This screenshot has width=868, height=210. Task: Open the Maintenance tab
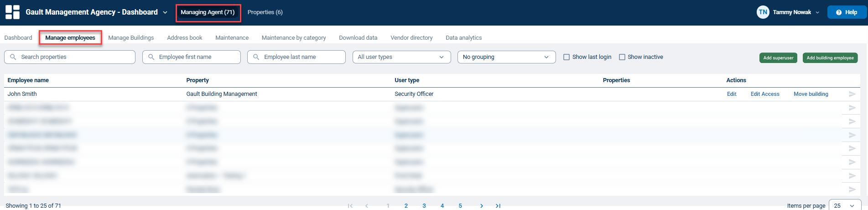click(x=232, y=38)
